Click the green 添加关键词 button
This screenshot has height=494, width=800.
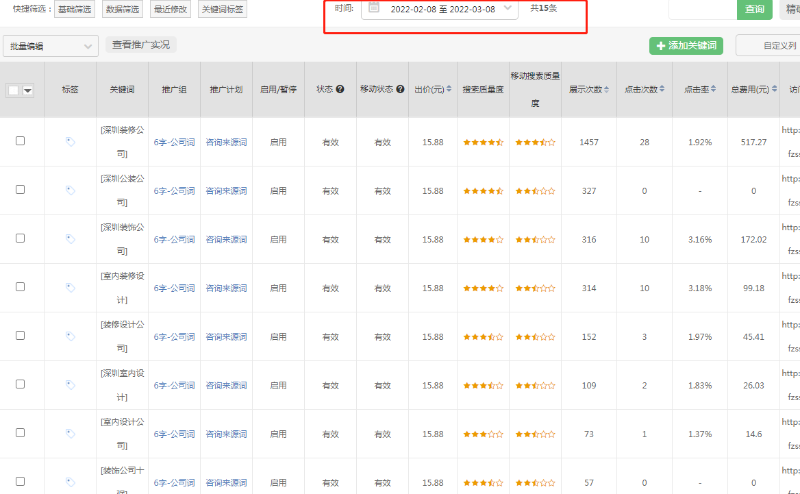click(x=685, y=46)
